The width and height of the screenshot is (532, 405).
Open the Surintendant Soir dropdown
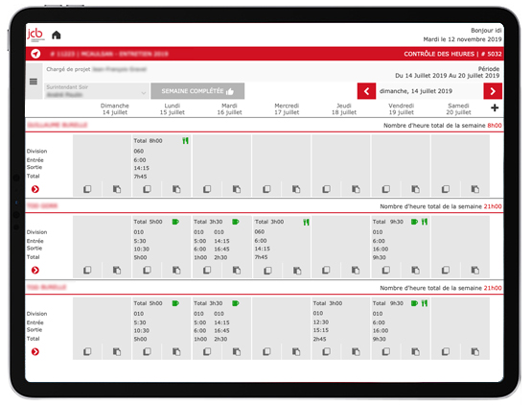point(97,91)
